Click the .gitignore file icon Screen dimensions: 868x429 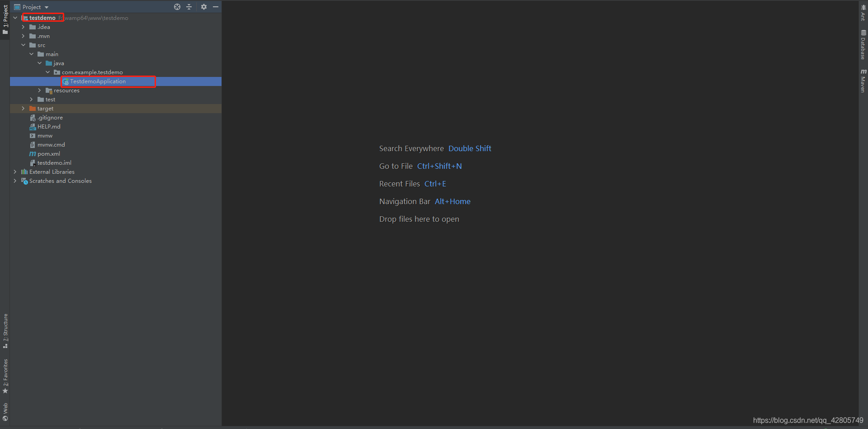[33, 118]
